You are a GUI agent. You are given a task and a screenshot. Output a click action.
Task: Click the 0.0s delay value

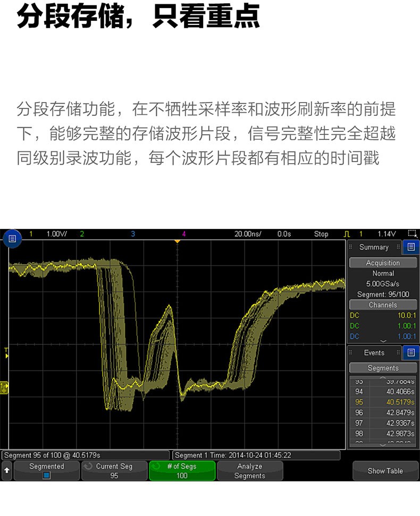pos(284,234)
